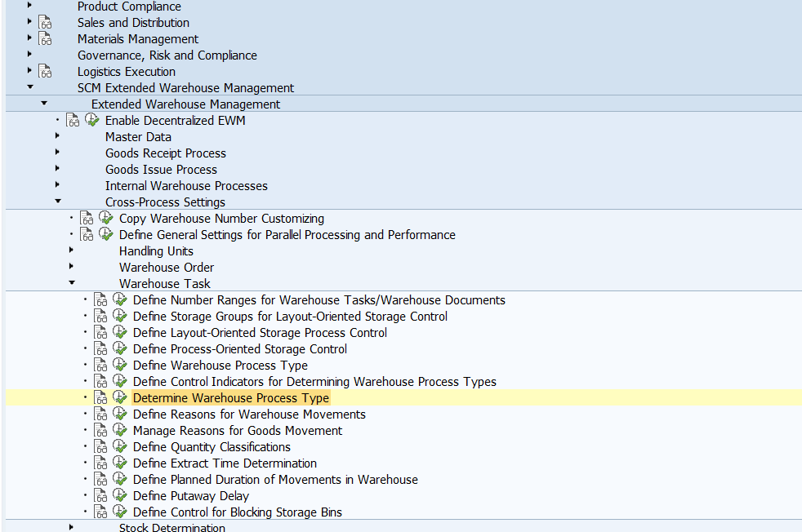Viewport: 802px width, 532px height.
Task: Run execute icon for Define Process-Oriented Storage Control
Action: click(120, 348)
